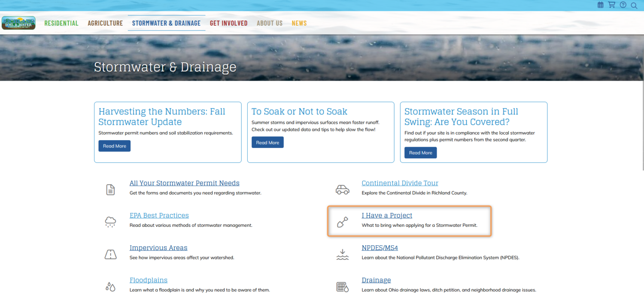Click the Soil & Water district logo
The height and width of the screenshot is (307, 644).
[x=18, y=23]
